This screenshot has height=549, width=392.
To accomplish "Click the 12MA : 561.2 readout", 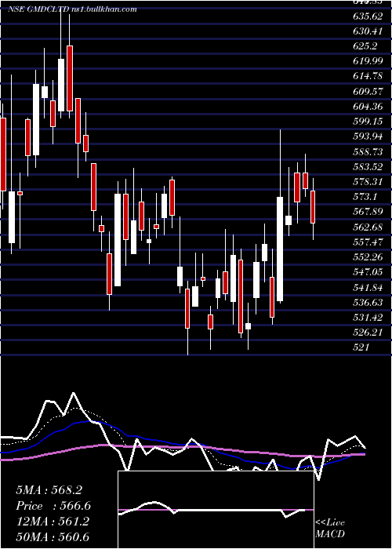I will click(53, 522).
